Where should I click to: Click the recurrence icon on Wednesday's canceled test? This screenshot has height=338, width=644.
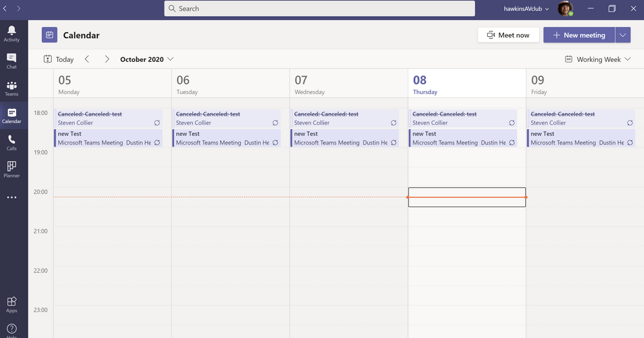(x=394, y=123)
